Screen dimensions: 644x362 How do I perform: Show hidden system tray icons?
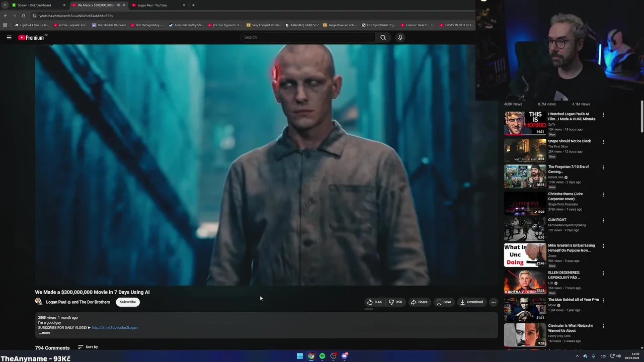click(x=577, y=356)
